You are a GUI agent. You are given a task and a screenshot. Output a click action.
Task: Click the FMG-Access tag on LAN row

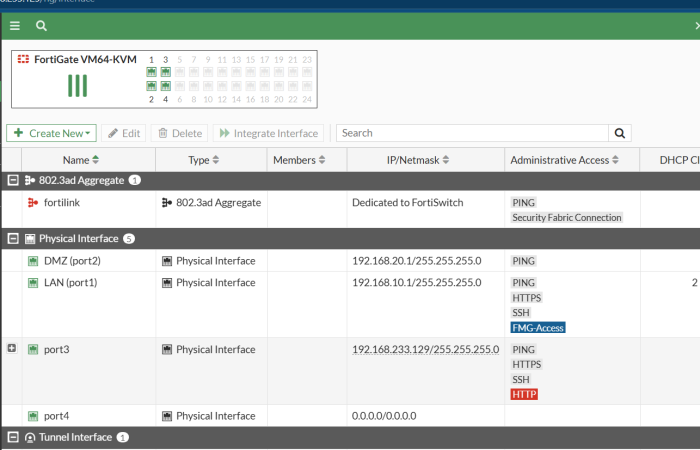coord(538,328)
